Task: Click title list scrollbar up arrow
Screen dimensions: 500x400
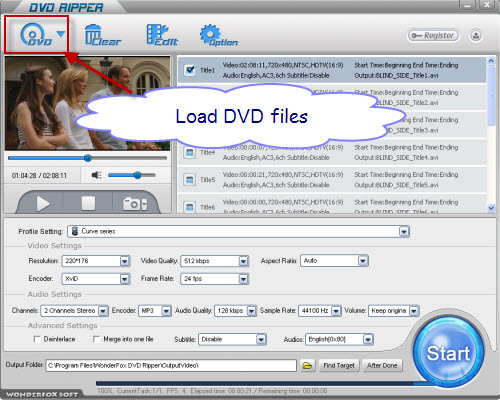Action: tap(491, 61)
